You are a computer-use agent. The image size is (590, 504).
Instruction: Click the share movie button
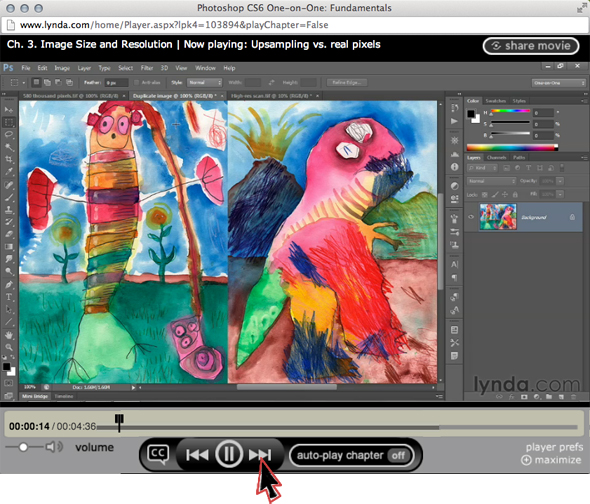coord(531,46)
